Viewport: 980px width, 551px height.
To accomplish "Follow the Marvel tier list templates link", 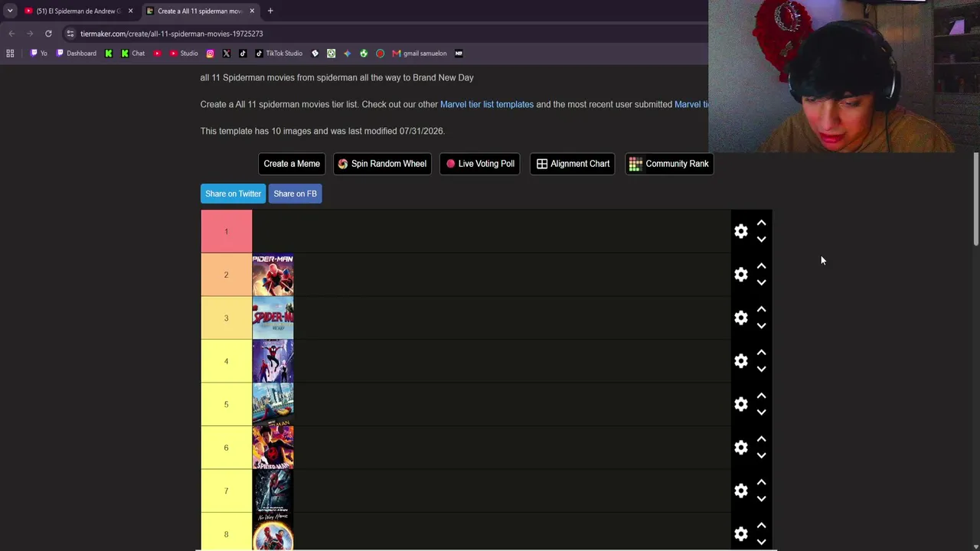I will (x=487, y=104).
